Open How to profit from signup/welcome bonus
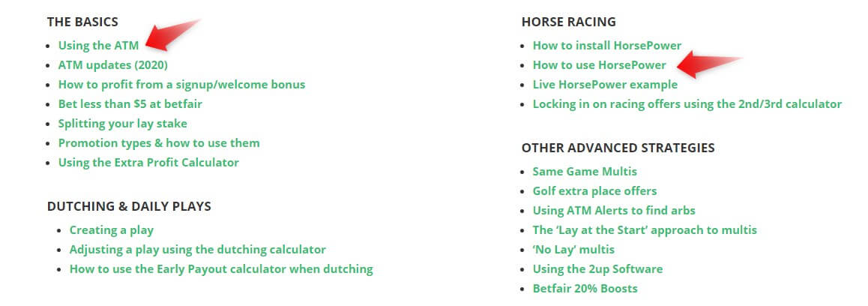The height and width of the screenshot is (306, 868). coord(181,85)
